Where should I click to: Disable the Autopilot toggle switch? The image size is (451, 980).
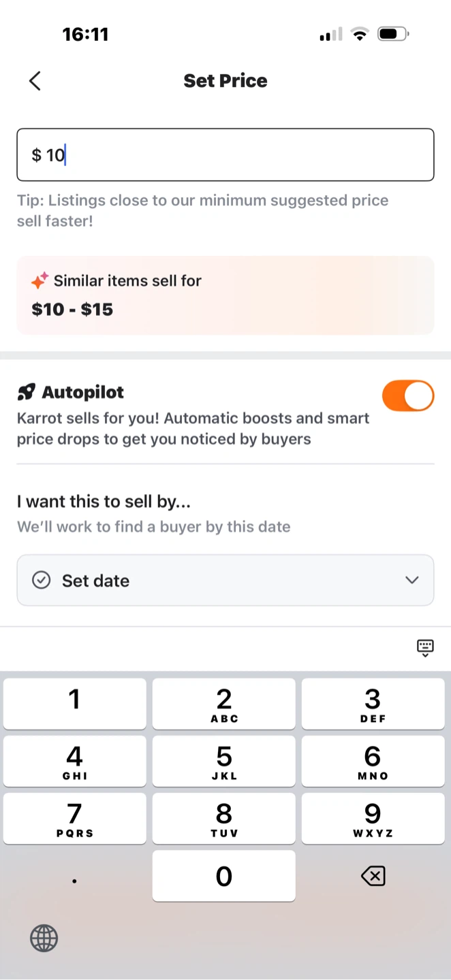pos(408,396)
